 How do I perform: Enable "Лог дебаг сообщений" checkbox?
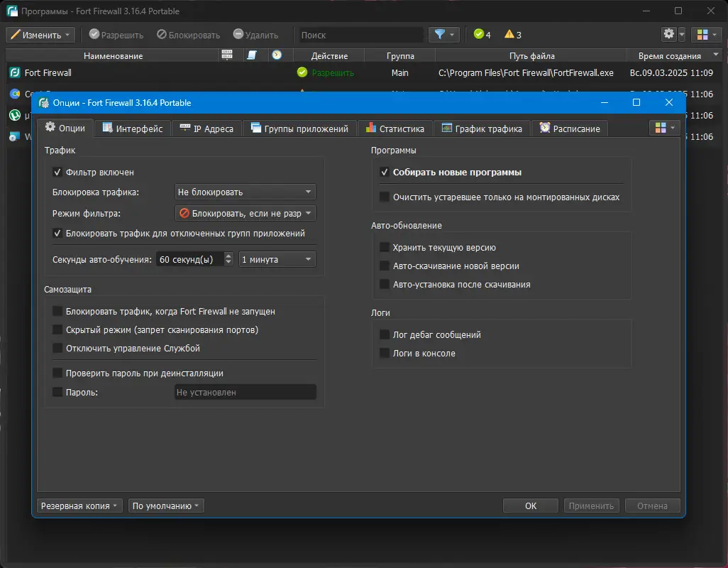click(385, 334)
